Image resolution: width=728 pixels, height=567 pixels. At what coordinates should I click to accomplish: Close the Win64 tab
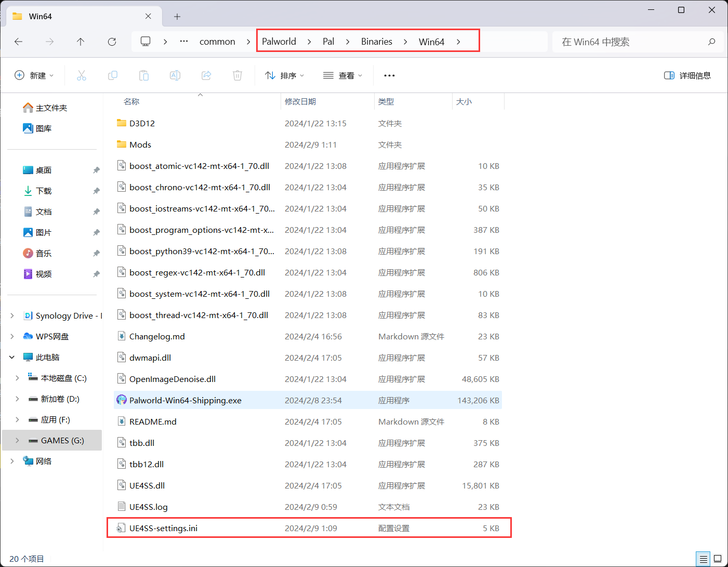point(148,16)
